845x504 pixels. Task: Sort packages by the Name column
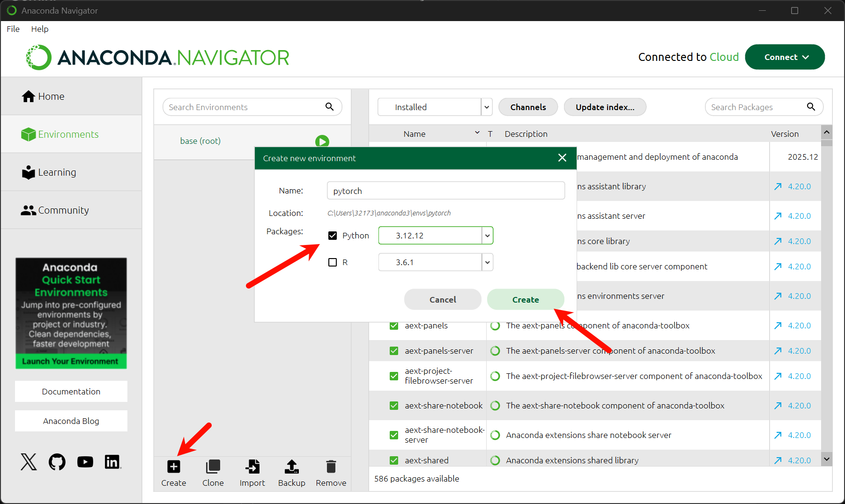415,134
